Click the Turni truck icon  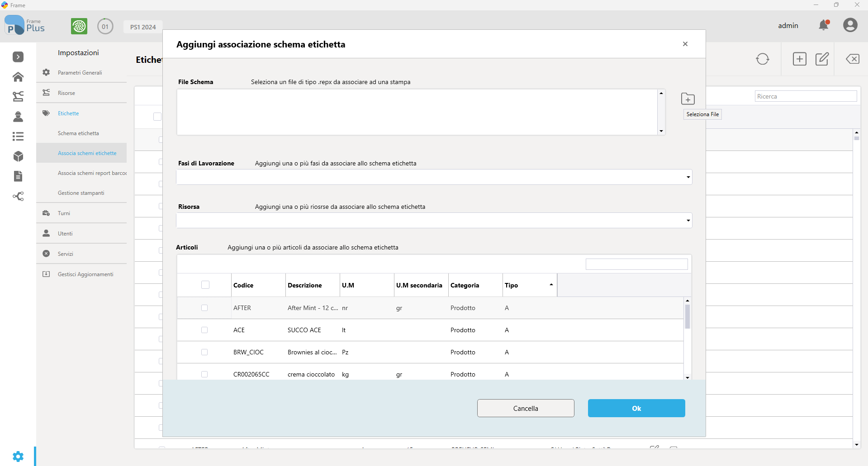click(46, 213)
